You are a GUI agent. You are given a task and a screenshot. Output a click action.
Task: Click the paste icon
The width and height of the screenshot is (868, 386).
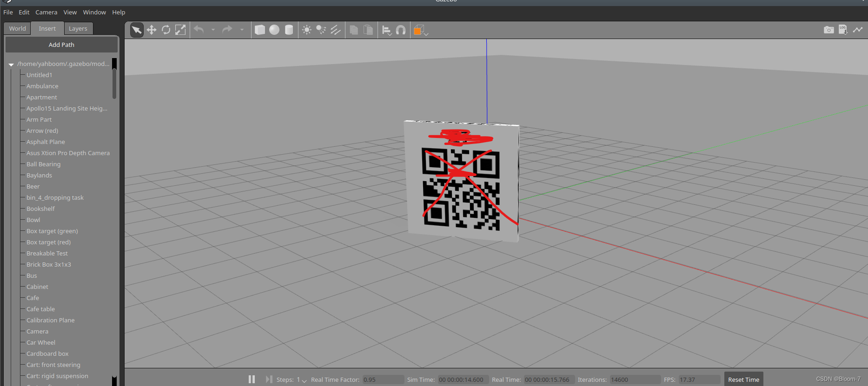click(368, 30)
